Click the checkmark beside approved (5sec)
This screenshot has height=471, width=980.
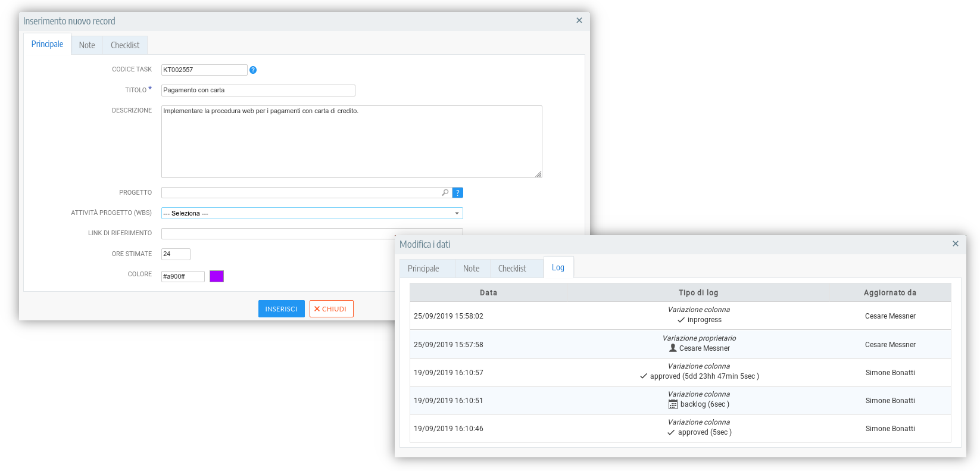click(672, 433)
